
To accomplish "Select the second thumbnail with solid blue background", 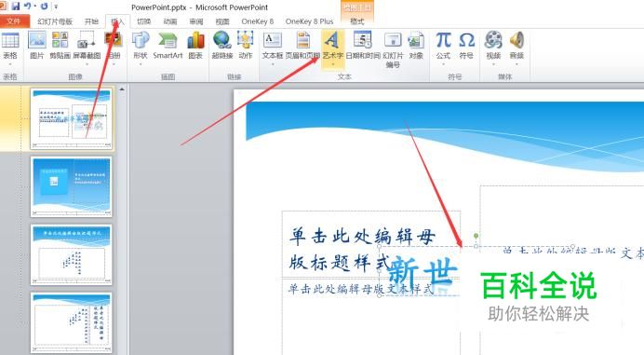I will pyautogui.click(x=72, y=186).
